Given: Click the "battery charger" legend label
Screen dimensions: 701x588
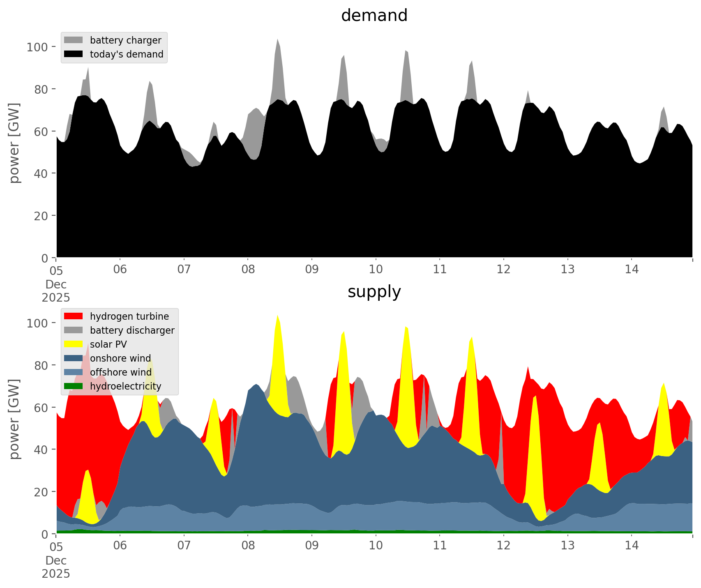Looking at the screenshot, I should coord(125,40).
